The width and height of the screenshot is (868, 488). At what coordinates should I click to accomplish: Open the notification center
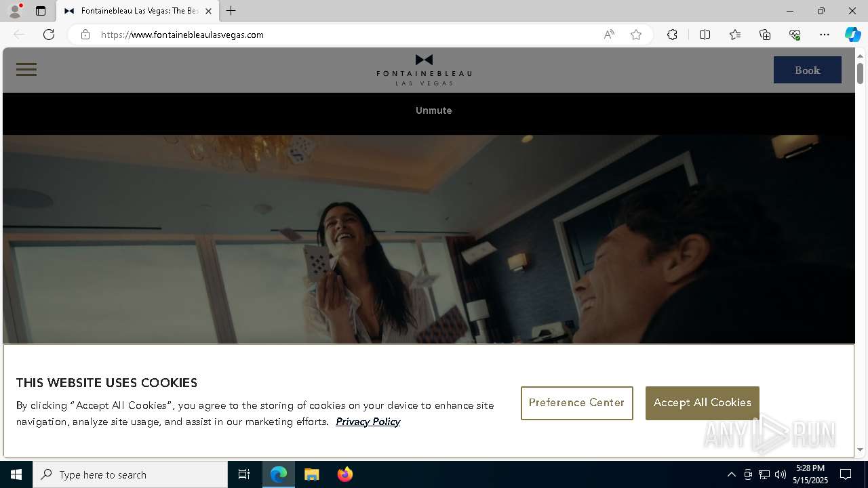[846, 474]
